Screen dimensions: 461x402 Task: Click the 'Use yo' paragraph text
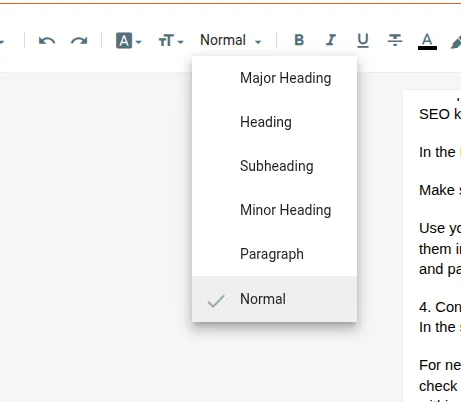(x=440, y=228)
